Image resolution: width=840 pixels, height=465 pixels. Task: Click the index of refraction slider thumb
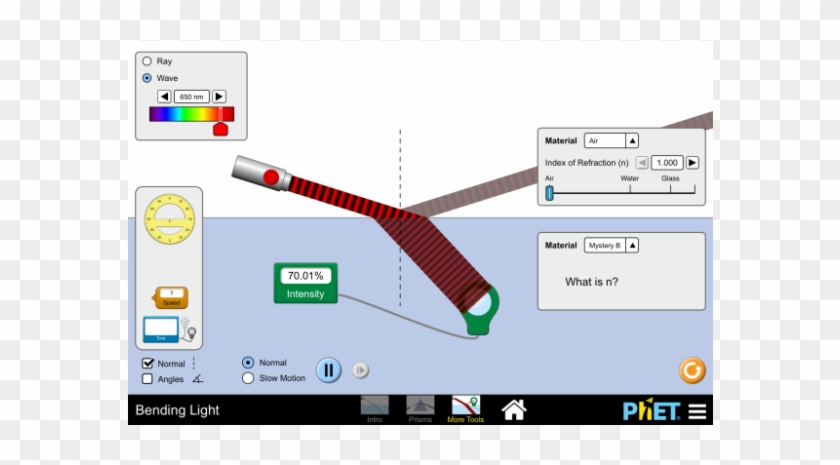[549, 193]
